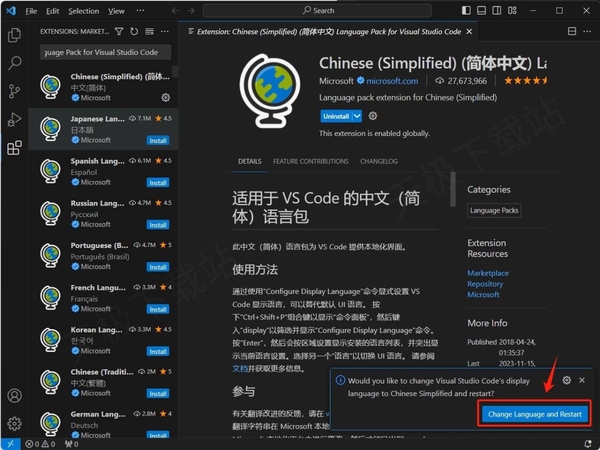The image size is (600, 450).
Task: Expand hidden menu items with ellipsis in menu bar
Action: (x=142, y=11)
